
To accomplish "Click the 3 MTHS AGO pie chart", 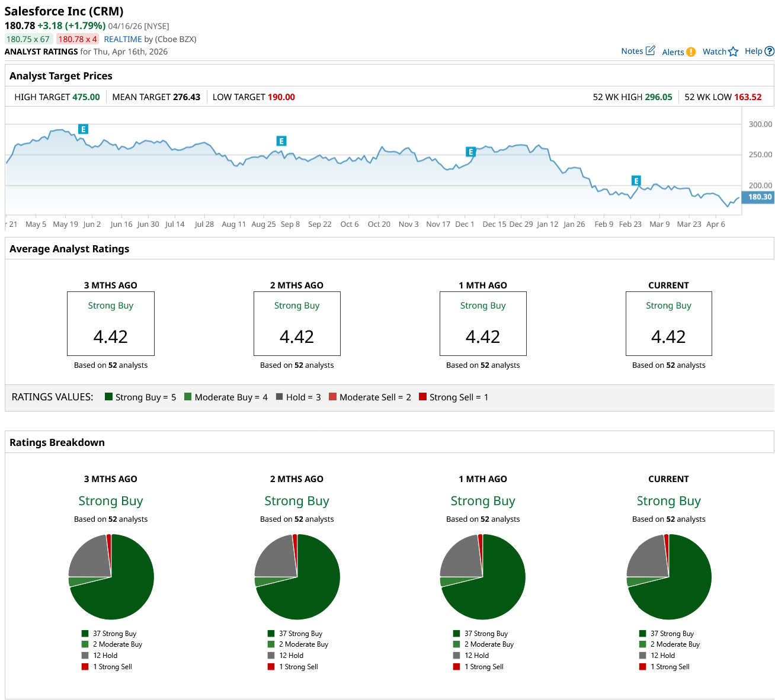I will [111, 577].
